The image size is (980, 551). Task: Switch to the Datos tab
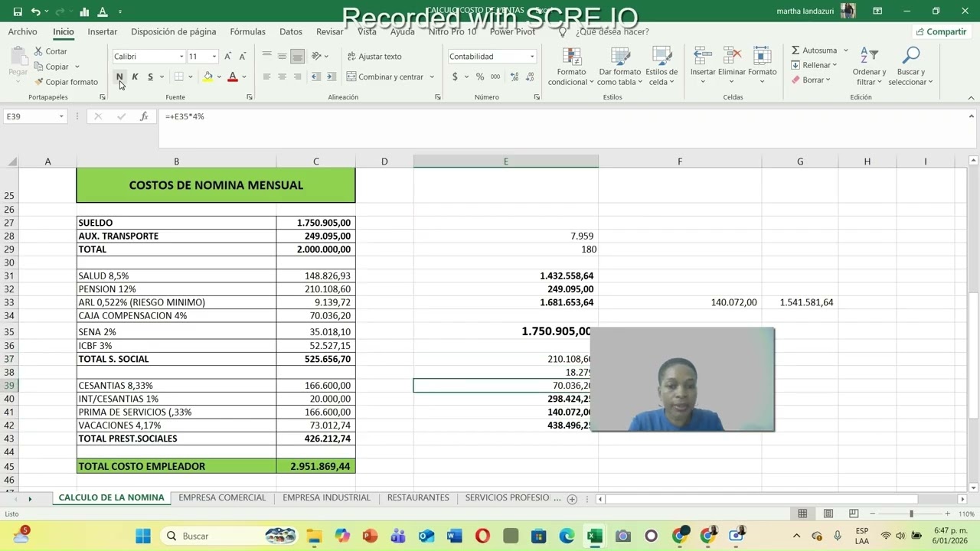pos(291,31)
